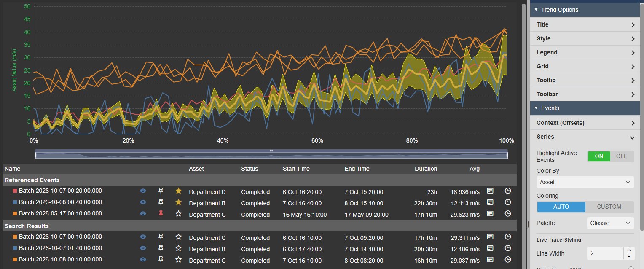Click clock icon on the 29.623 m/s row
This screenshot has width=644, height=269.
click(508, 214)
